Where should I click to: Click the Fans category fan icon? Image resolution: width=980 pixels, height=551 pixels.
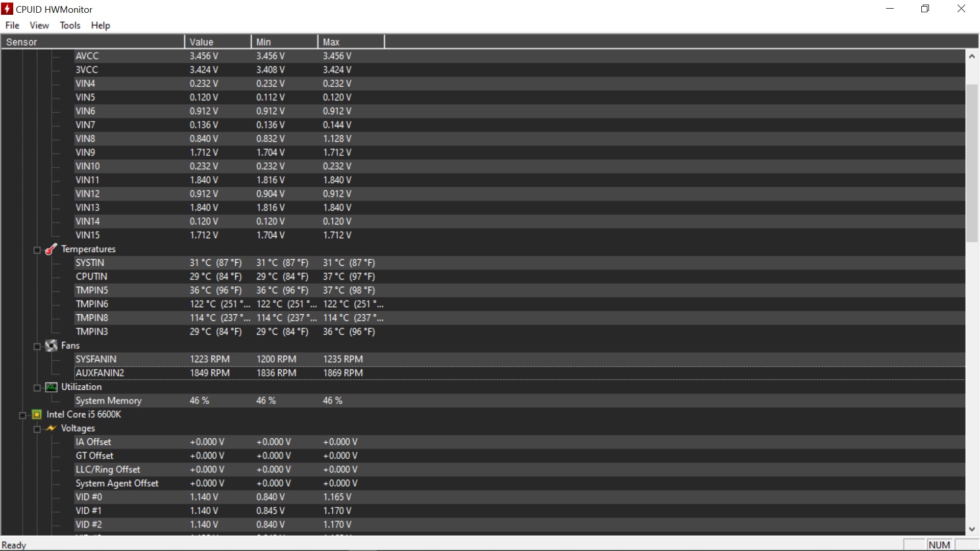51,346
